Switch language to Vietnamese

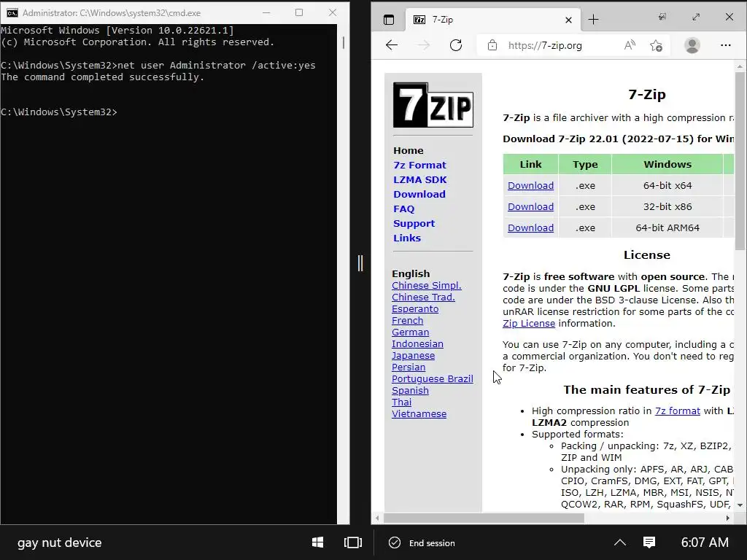point(419,414)
